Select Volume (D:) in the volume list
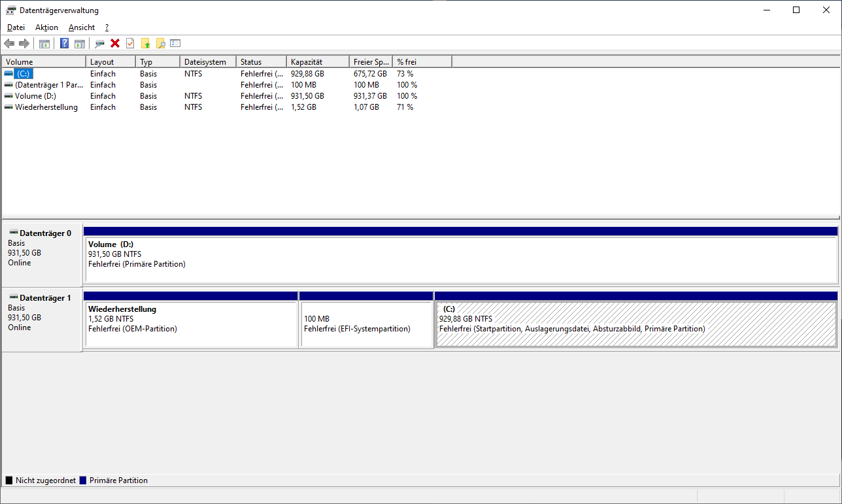This screenshot has height=504, width=842. 35,96
